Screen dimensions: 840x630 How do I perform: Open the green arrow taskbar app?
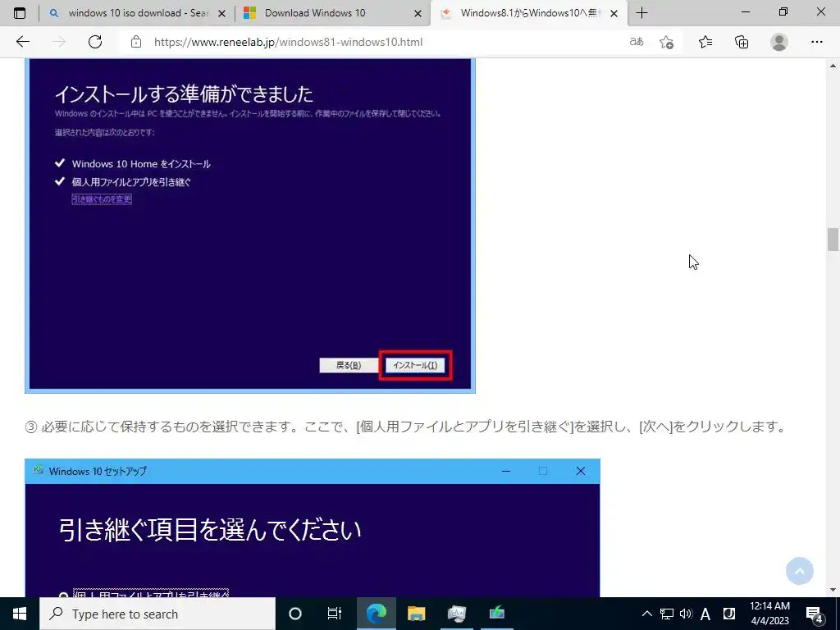tap(496, 614)
